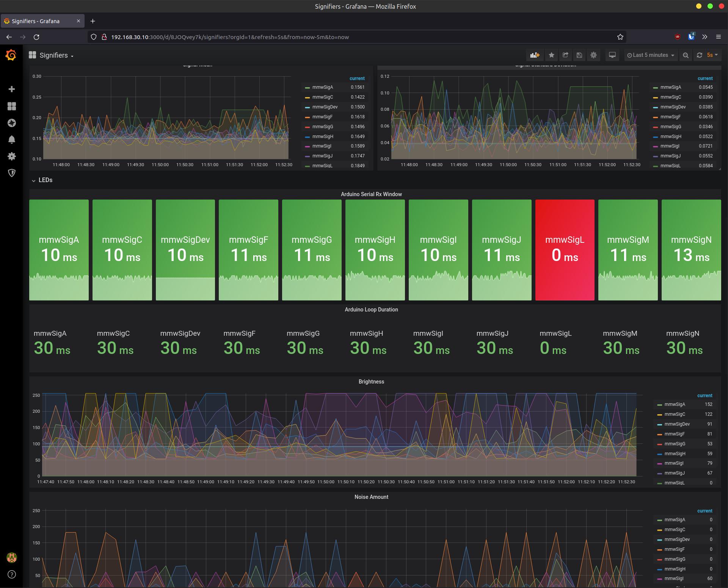
Task: Click the Add panel toolbar icon
Action: click(x=535, y=55)
